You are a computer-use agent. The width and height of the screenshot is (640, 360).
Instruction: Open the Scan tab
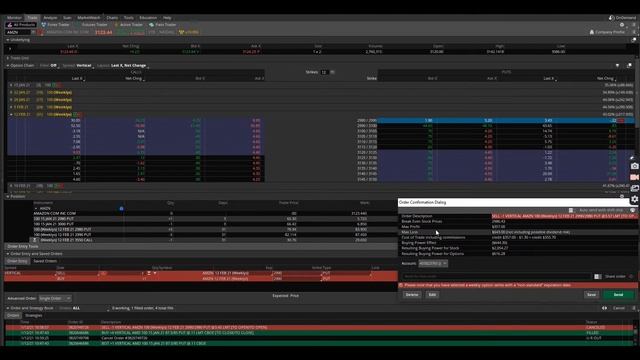click(x=67, y=18)
